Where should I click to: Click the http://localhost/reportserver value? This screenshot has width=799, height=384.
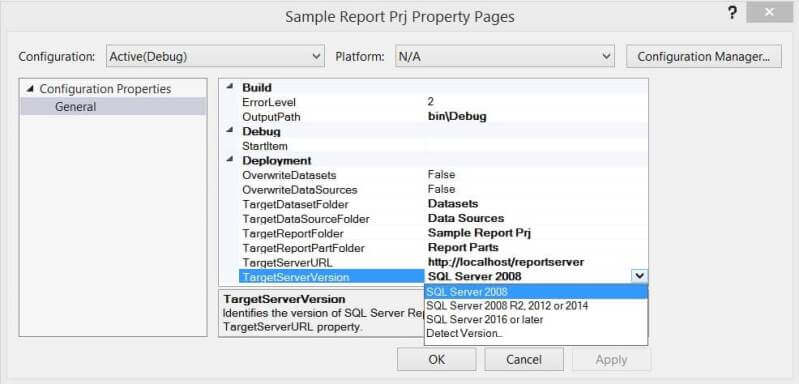(x=506, y=262)
